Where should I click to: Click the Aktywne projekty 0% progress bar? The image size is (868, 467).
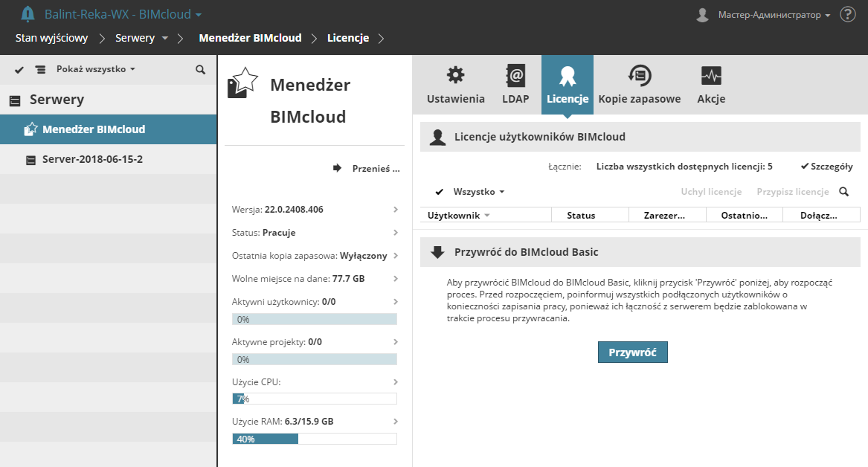click(x=315, y=360)
